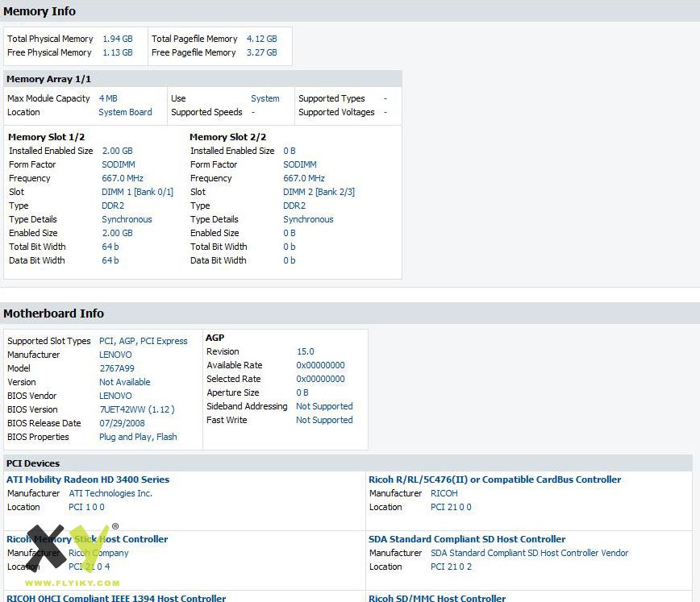Click the Synchronous type details for Memory Slot 1/2
This screenshot has height=602, width=700.
pyautogui.click(x=127, y=219)
